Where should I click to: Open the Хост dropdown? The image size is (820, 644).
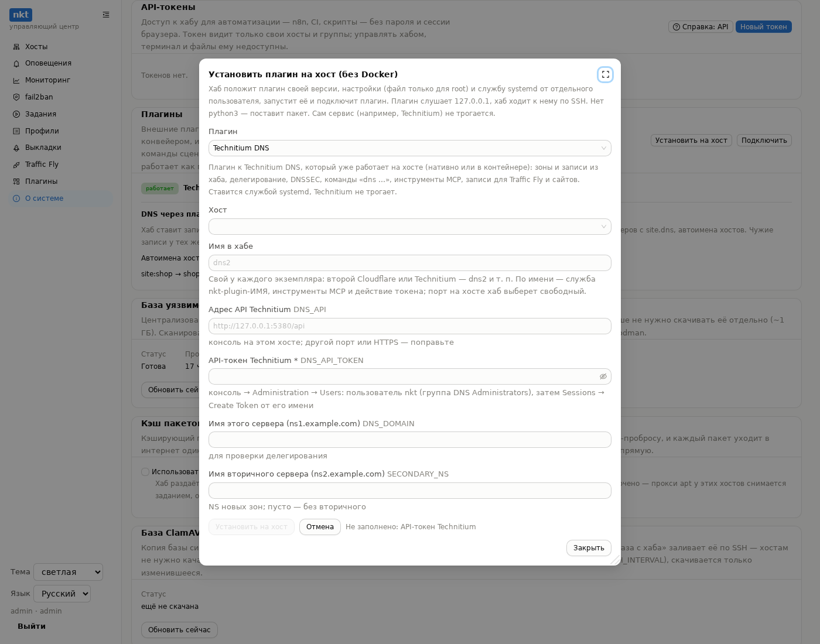(410, 227)
